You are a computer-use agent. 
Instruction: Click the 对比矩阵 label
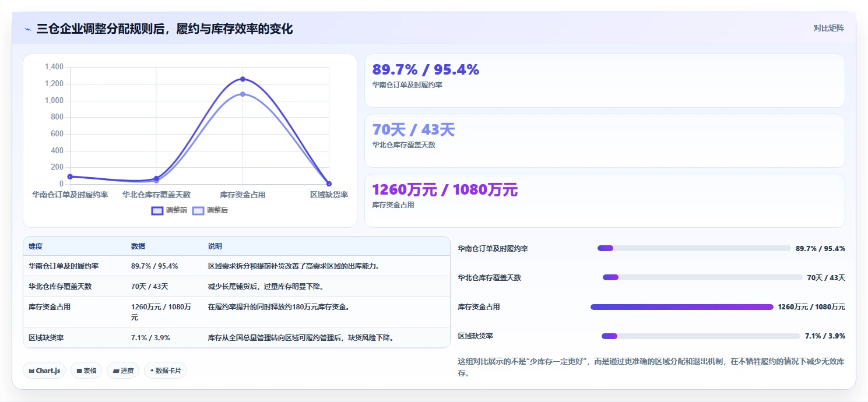point(828,28)
